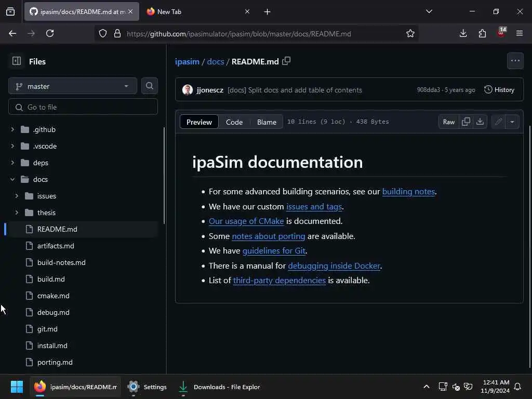Copy file path icon next to README.md
Viewport: 532px width, 399px height.
point(286,61)
